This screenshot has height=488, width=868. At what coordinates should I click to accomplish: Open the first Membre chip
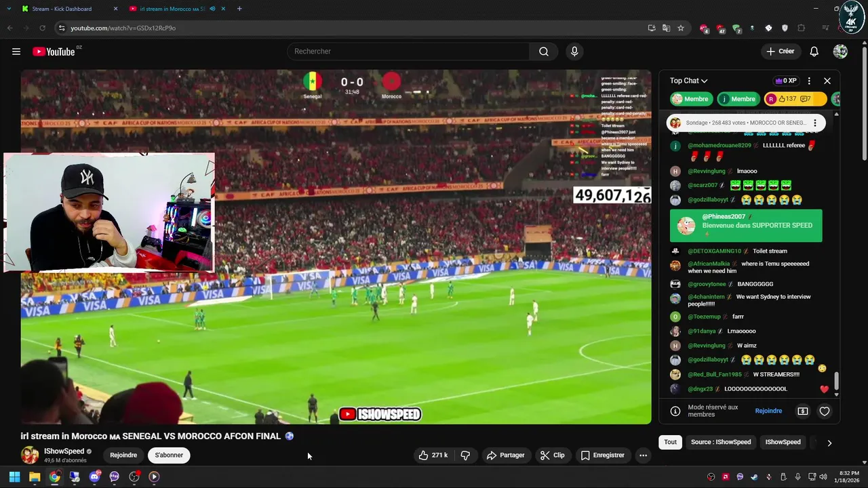[692, 99]
